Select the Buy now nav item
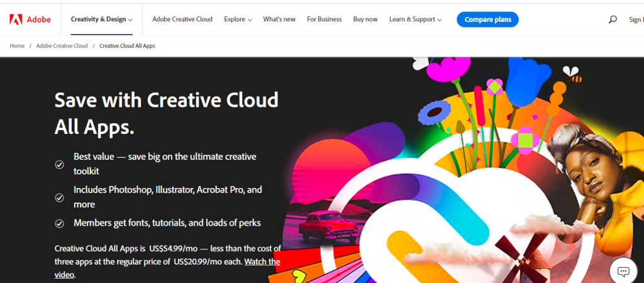This screenshot has width=644, height=283. (365, 19)
